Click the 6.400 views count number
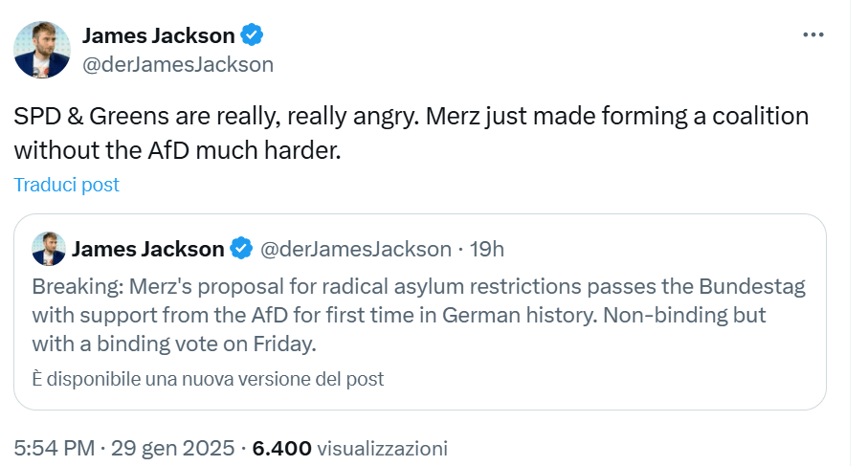 [x=281, y=447]
